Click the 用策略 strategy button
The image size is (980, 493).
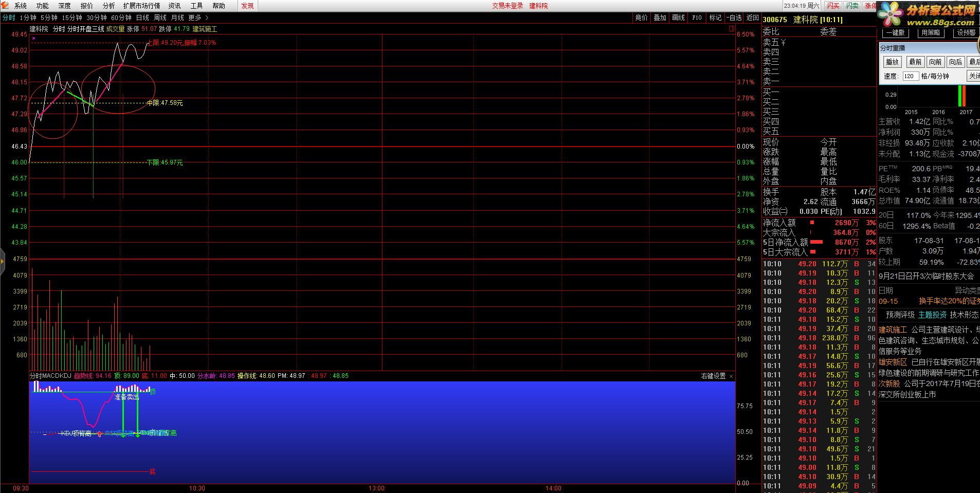click(931, 32)
